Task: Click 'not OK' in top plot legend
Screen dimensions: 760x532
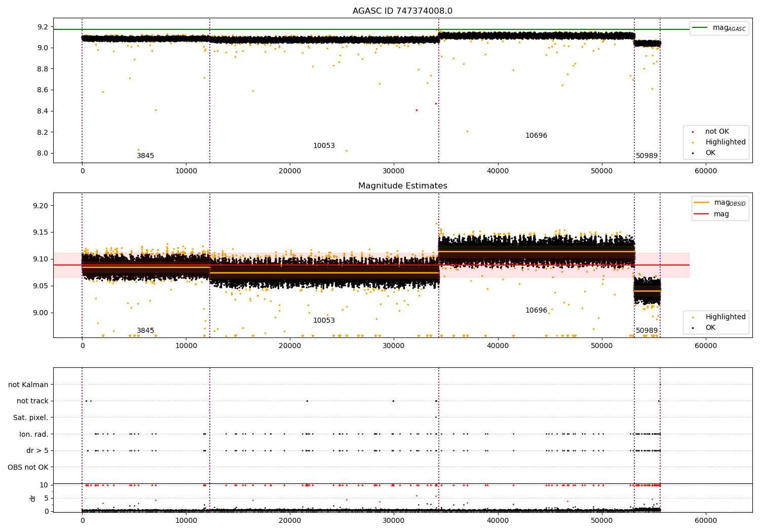Action: [717, 132]
